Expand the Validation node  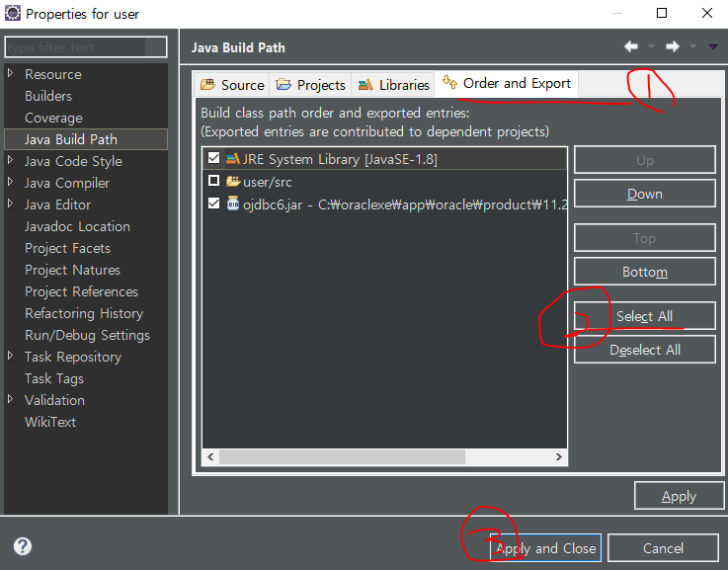11,399
